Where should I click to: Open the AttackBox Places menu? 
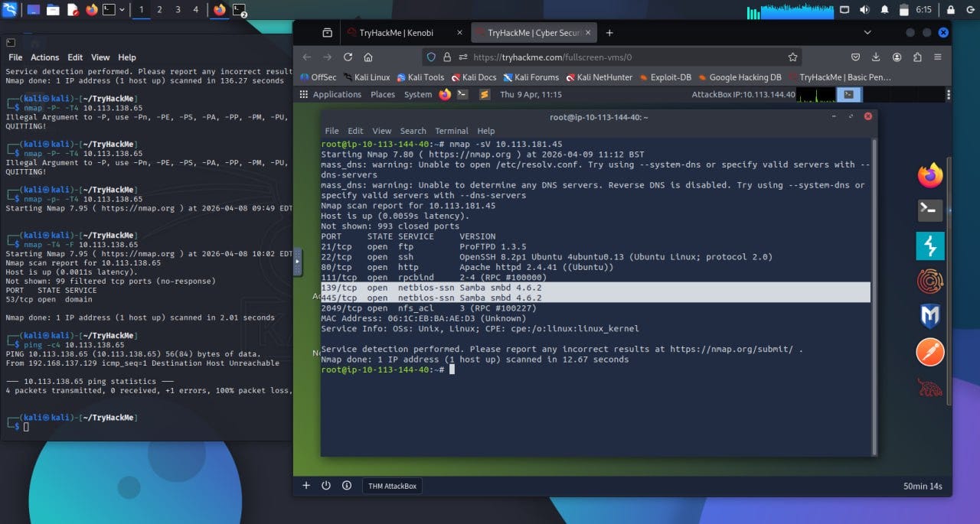(x=383, y=95)
